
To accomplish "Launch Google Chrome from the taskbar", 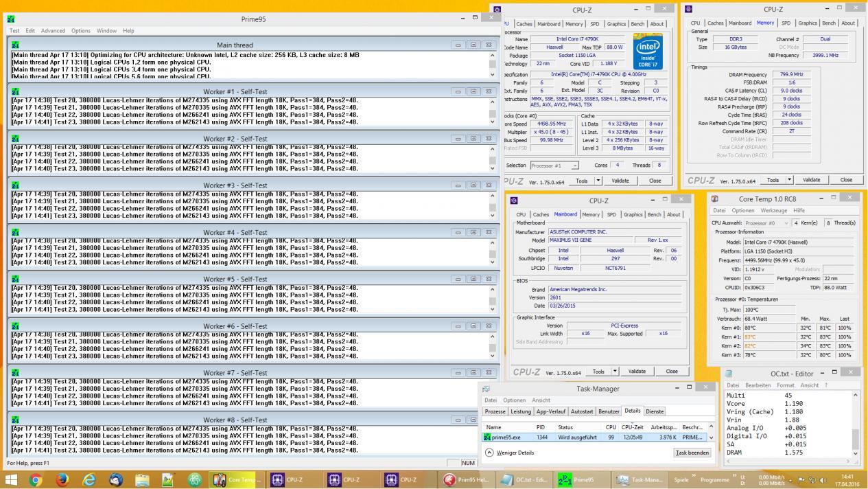I will pyautogui.click(x=36, y=479).
